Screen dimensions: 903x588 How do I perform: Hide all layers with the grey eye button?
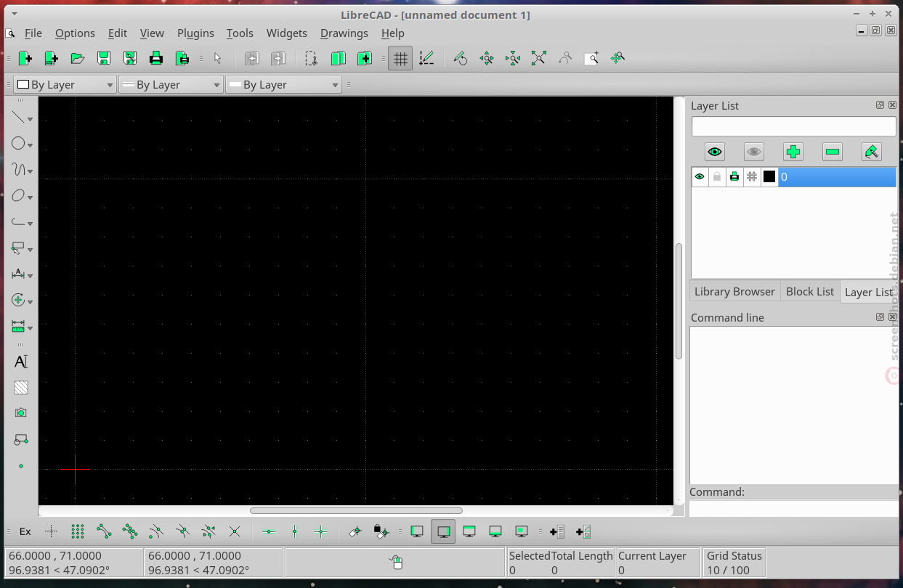[x=754, y=152]
